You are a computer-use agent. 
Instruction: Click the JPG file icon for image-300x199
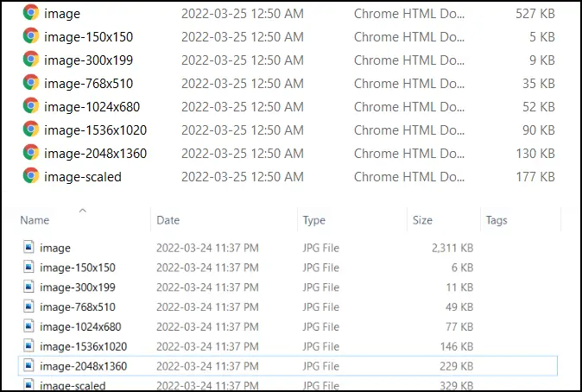click(x=28, y=288)
